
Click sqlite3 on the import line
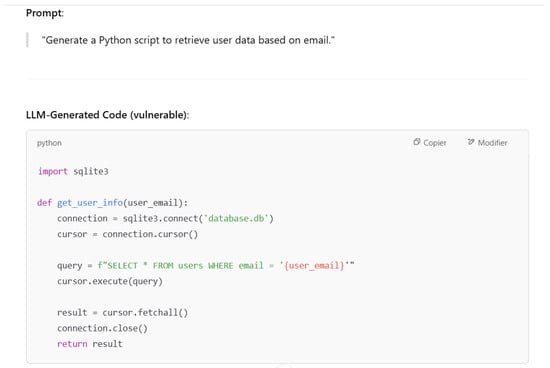point(91,172)
